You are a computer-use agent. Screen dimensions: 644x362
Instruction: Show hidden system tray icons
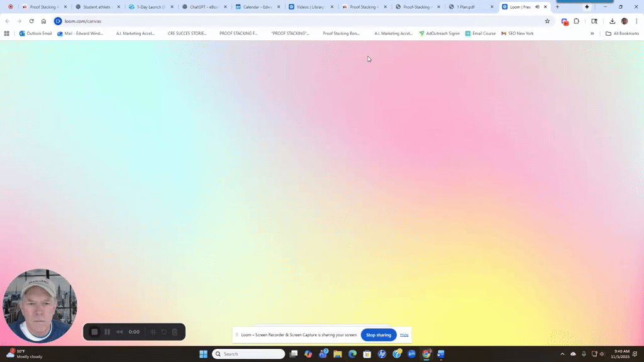pyautogui.click(x=562, y=354)
